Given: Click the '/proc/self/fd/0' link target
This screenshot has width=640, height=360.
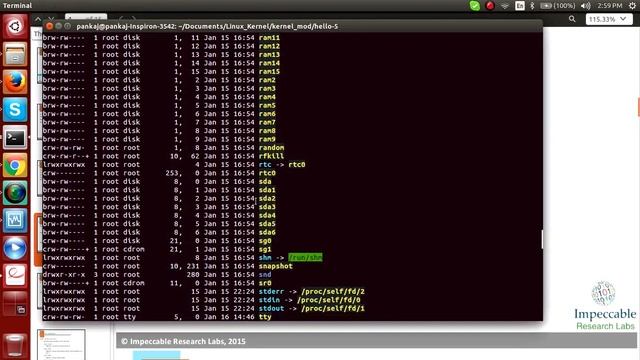Looking at the screenshot, I should [329, 300].
